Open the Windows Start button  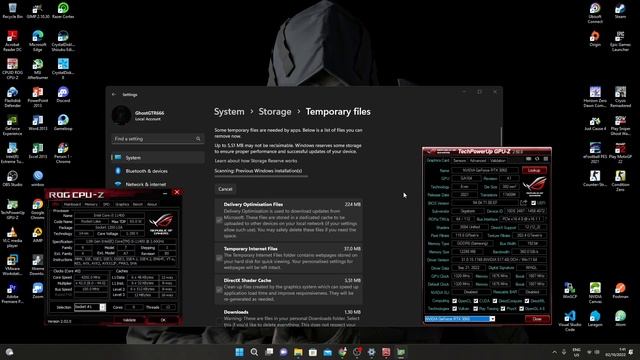[240, 352]
